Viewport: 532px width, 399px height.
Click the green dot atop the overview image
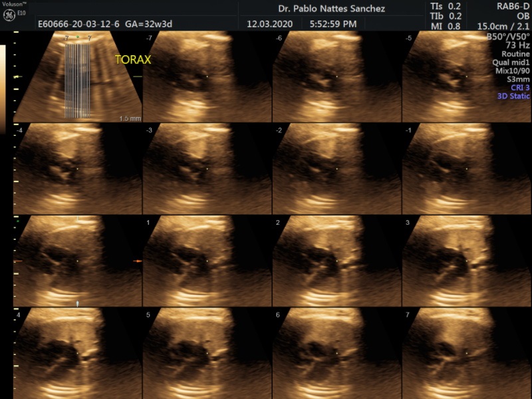(78, 37)
